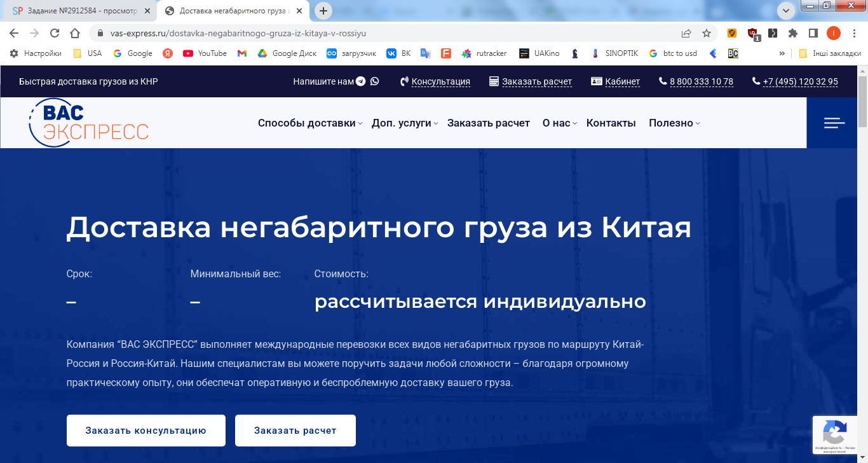The height and width of the screenshot is (463, 868).
Task: Open the BK bookmark
Action: point(398,53)
